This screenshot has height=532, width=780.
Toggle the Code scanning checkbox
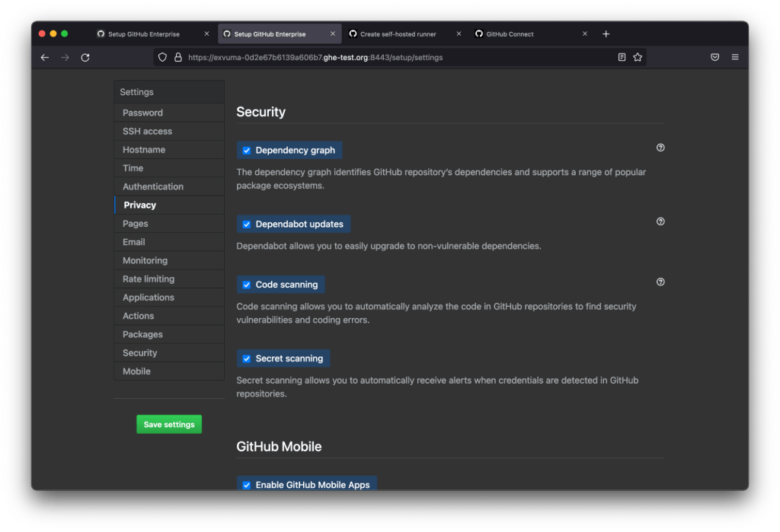pyautogui.click(x=247, y=285)
